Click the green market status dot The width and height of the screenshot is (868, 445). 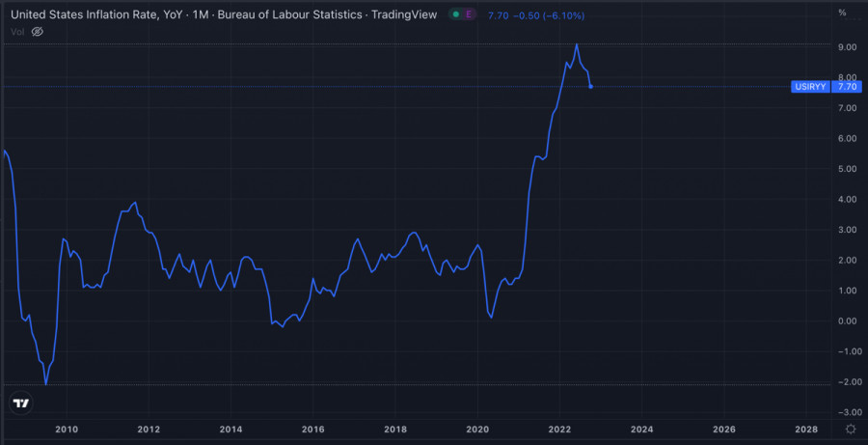click(455, 15)
